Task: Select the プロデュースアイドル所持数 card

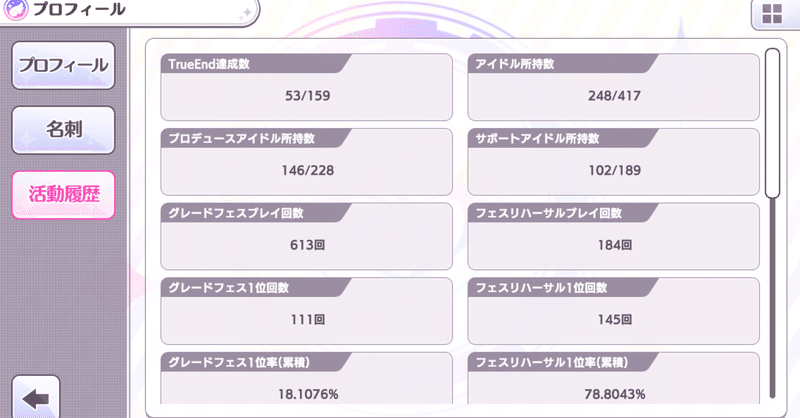Action: point(306,159)
